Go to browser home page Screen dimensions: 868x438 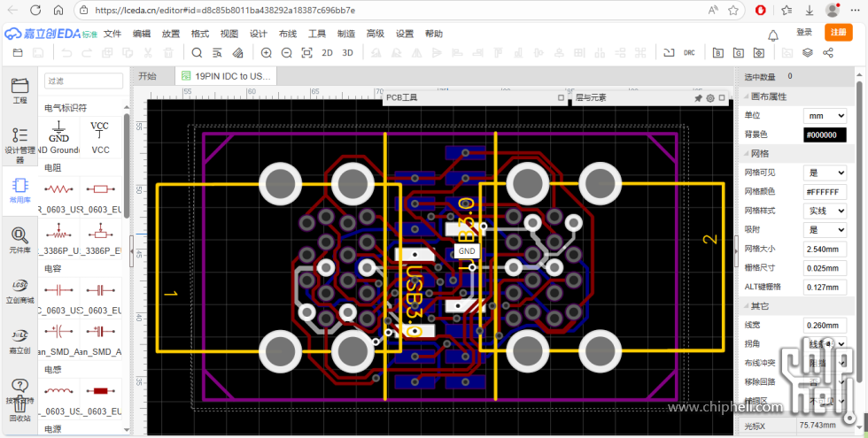click(58, 10)
